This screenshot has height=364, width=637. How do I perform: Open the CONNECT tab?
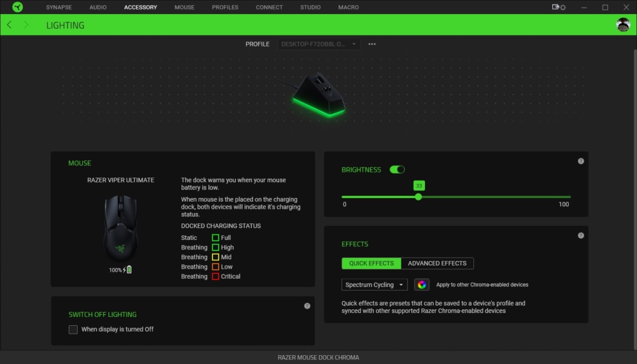(x=269, y=7)
